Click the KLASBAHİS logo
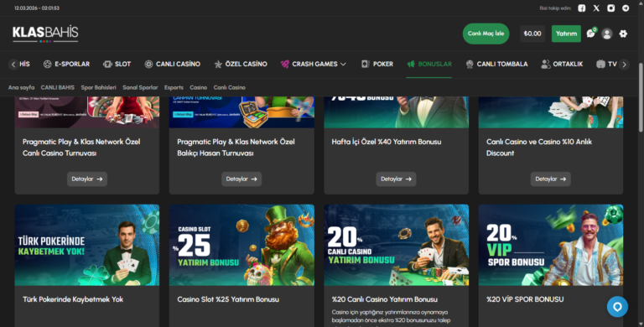 point(45,34)
